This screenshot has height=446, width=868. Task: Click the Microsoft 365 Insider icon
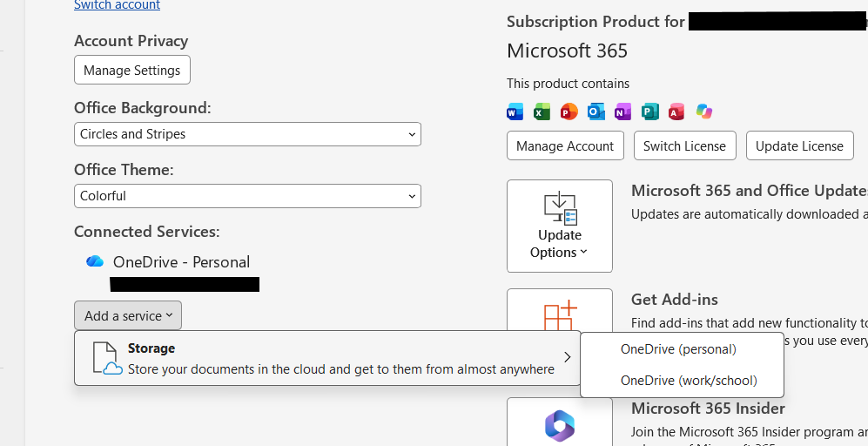click(560, 426)
